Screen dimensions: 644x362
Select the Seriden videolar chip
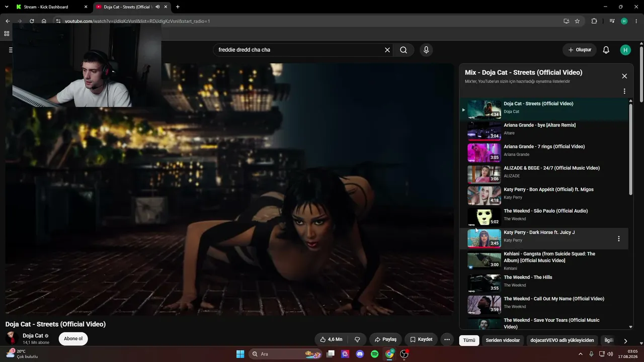503,340
